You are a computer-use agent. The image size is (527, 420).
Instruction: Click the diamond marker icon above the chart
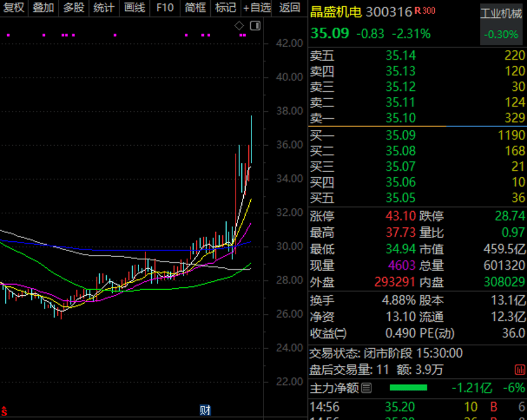tap(239, 25)
